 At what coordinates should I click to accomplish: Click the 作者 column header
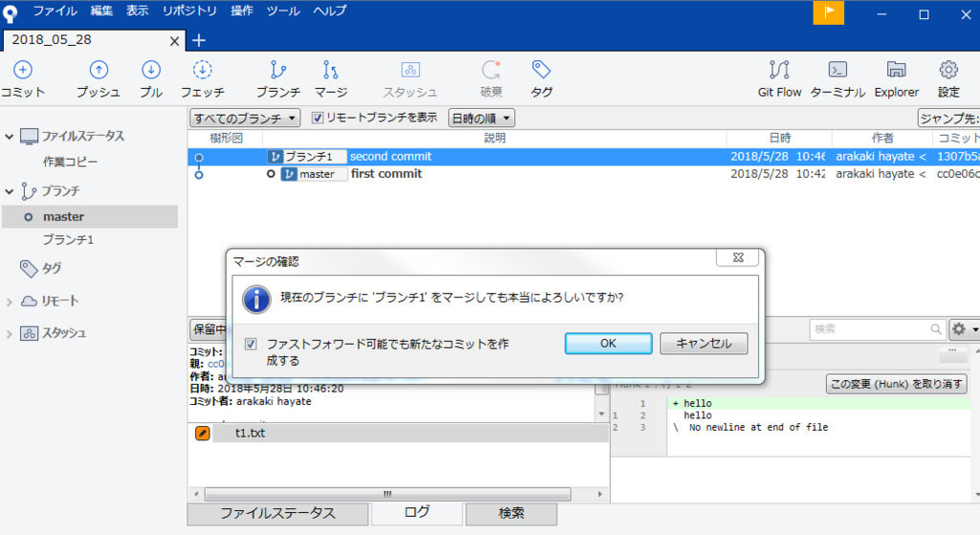[881, 138]
